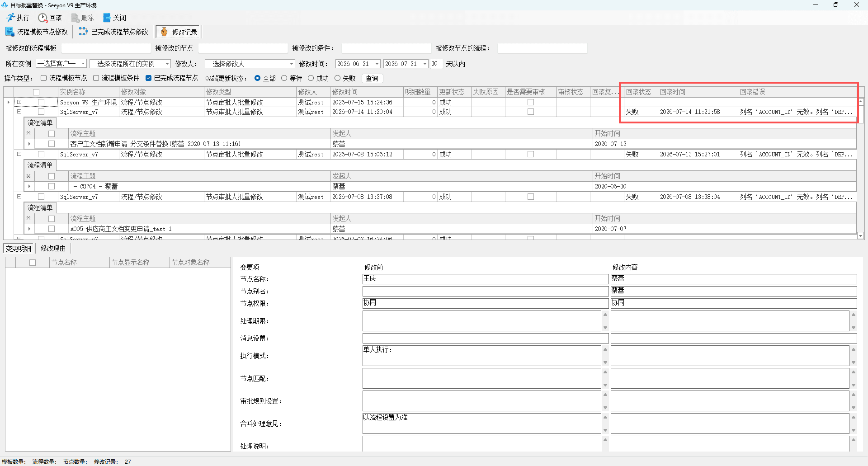Click the 查询 search button
This screenshot has width=868, height=466.
click(372, 78)
